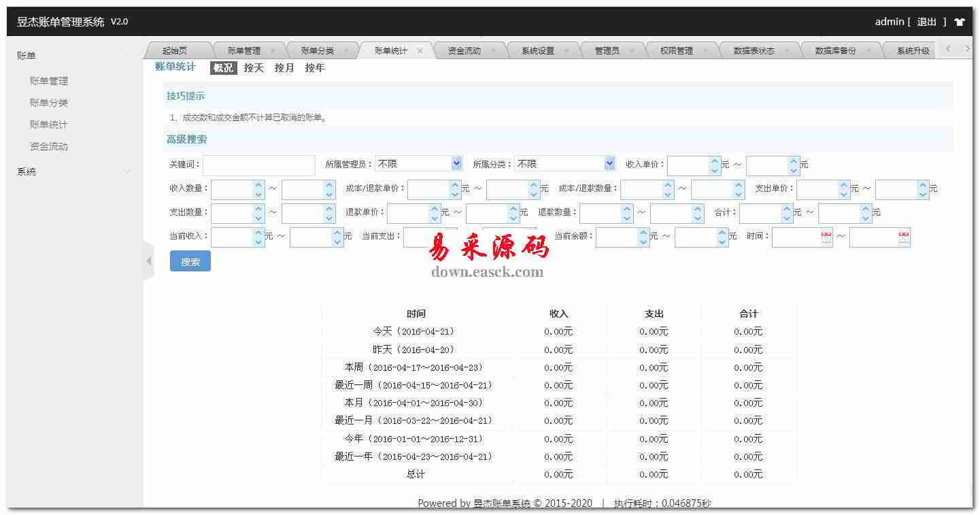Close the 资金流动 tab with its X
Viewport: 980px width, 515px height.
[493, 50]
